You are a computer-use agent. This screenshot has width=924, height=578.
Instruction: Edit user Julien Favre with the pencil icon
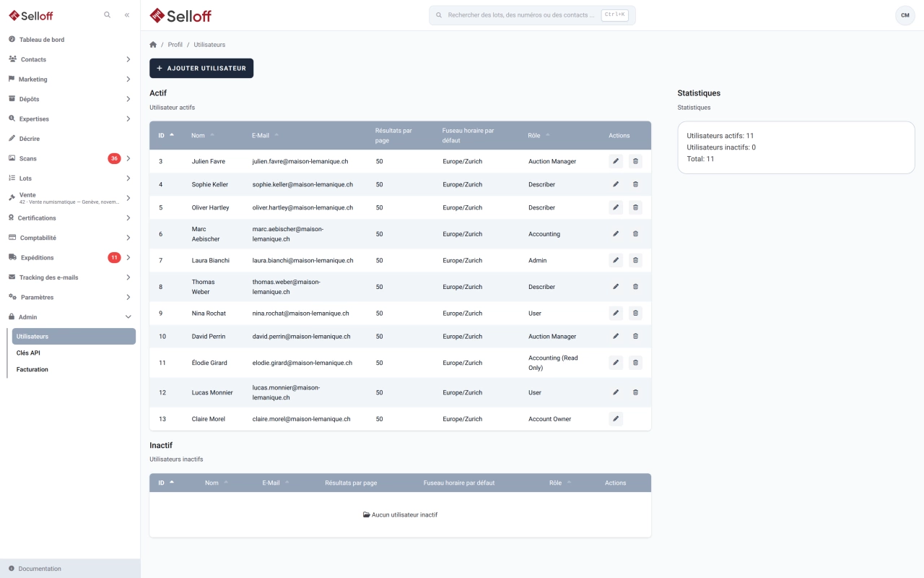point(616,161)
